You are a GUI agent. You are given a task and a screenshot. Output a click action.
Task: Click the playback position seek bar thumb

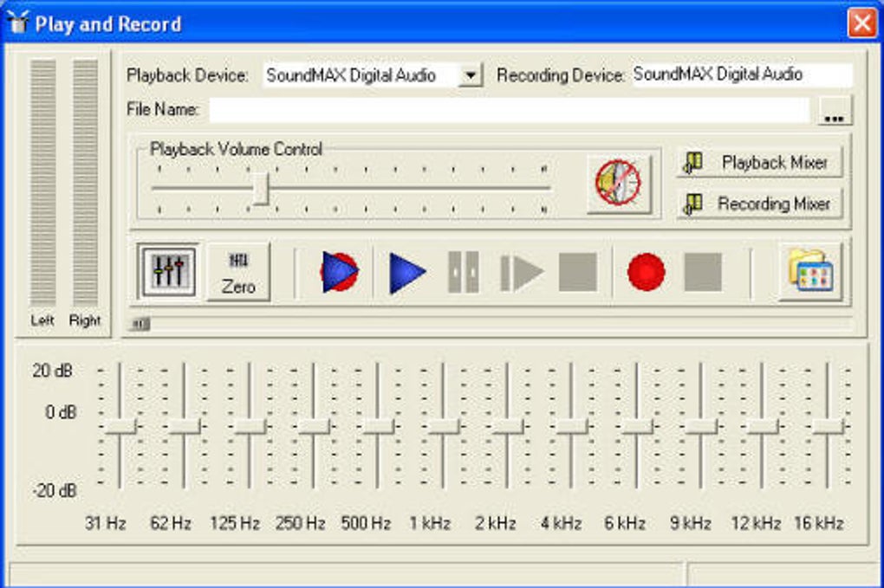pyautogui.click(x=140, y=325)
